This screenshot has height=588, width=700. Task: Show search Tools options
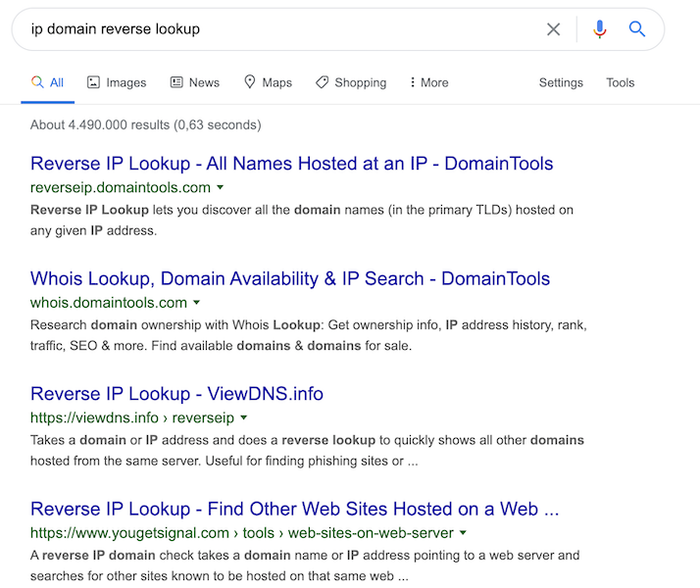click(x=620, y=82)
